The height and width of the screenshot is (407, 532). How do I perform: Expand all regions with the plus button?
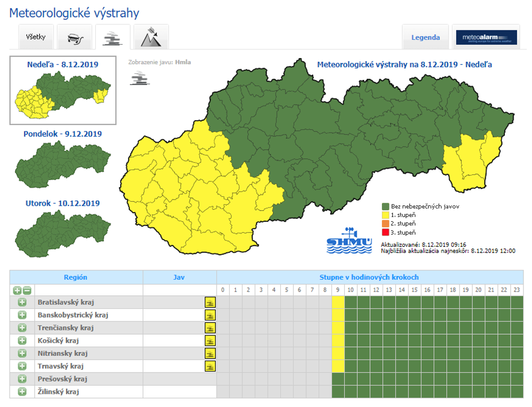tap(17, 290)
